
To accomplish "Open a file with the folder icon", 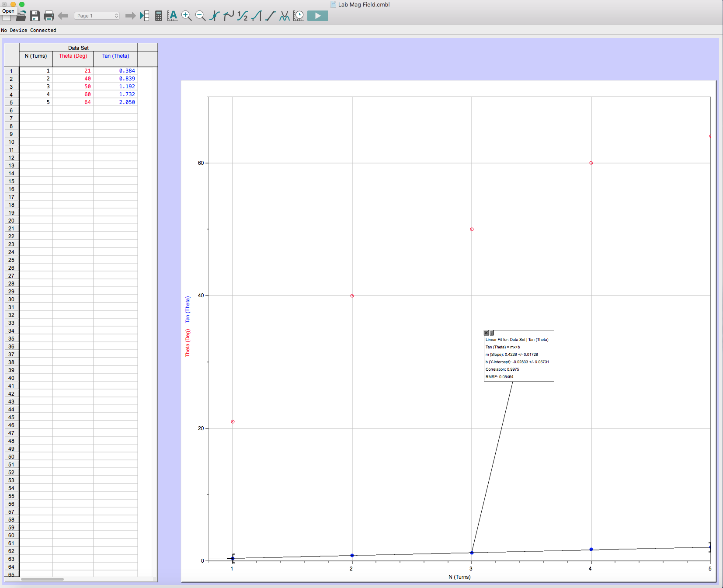I will point(21,16).
